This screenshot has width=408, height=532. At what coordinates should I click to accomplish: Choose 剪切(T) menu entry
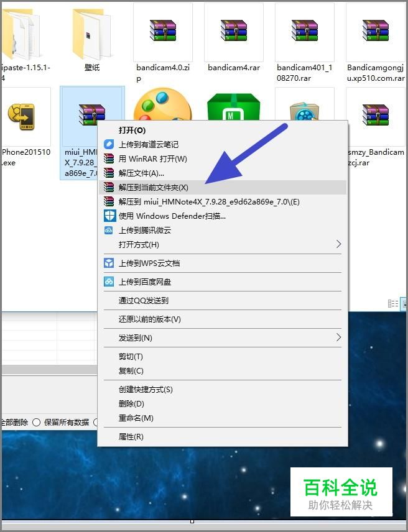[222, 356]
